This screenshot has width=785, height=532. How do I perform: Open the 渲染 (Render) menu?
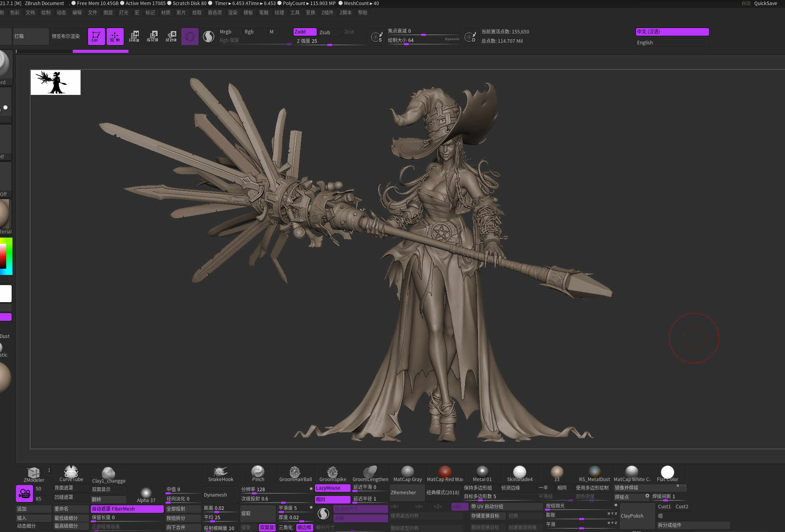233,12
